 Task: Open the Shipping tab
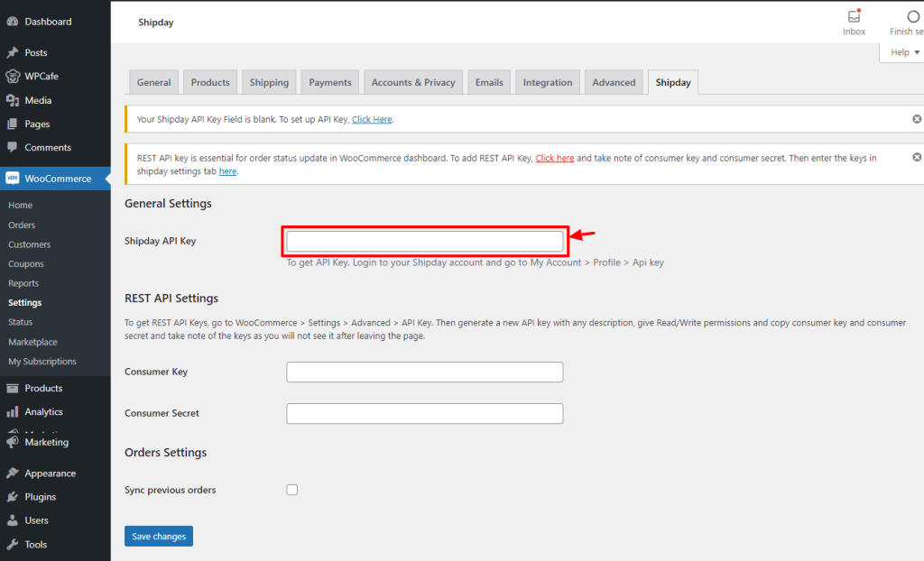point(269,82)
